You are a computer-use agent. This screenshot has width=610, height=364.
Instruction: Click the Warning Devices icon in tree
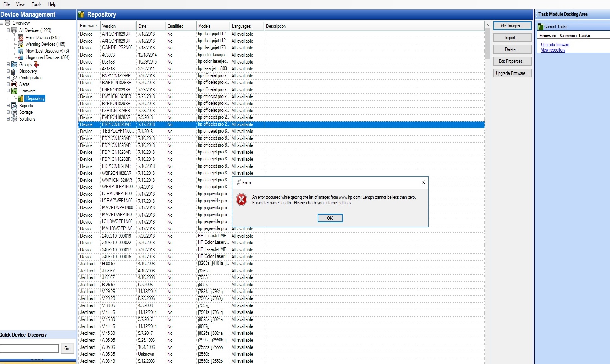tap(21, 44)
